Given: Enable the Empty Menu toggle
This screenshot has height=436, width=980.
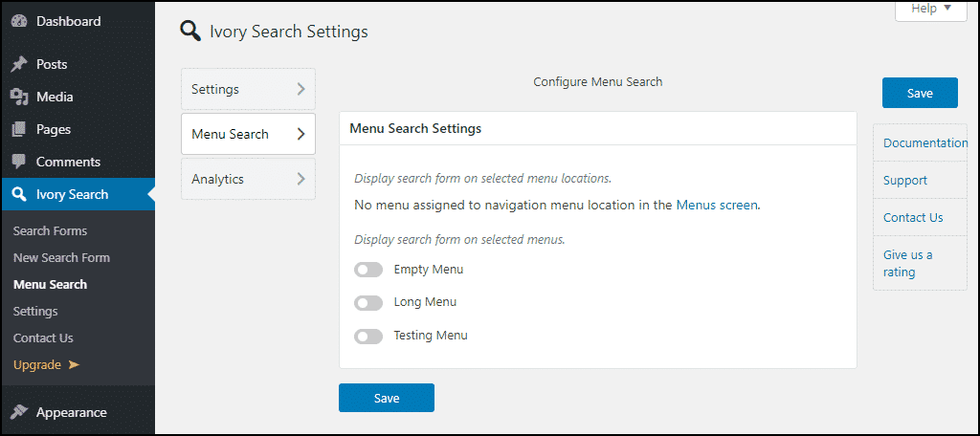Looking at the screenshot, I should coord(368,270).
